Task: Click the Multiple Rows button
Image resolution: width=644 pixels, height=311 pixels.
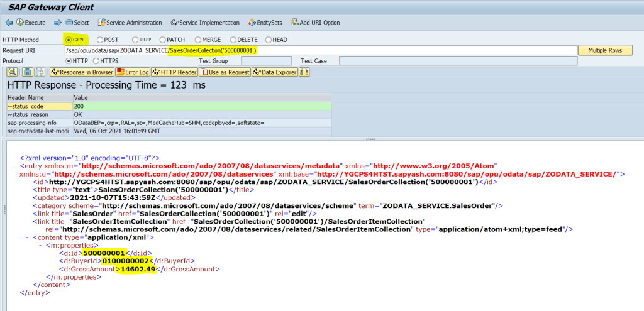Action: 605,50
